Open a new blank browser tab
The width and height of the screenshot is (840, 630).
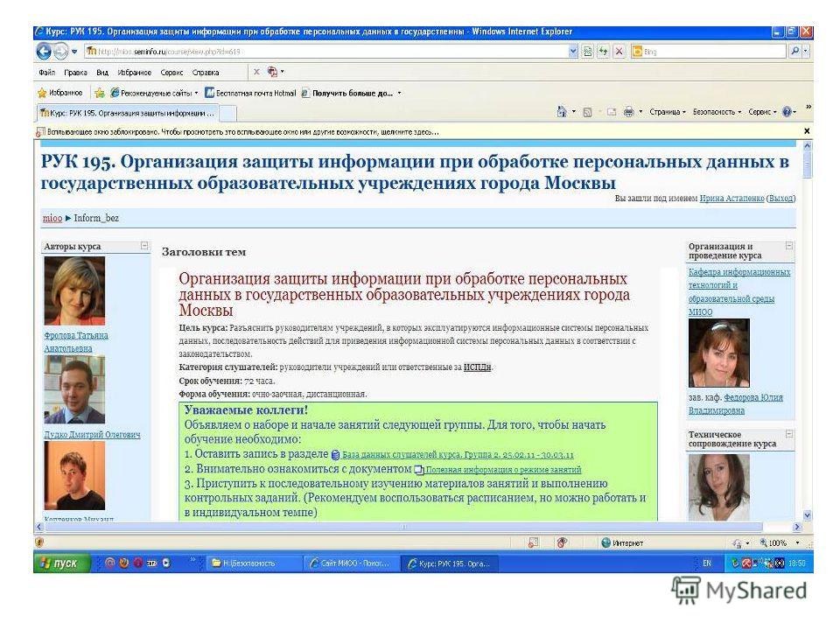point(228,113)
